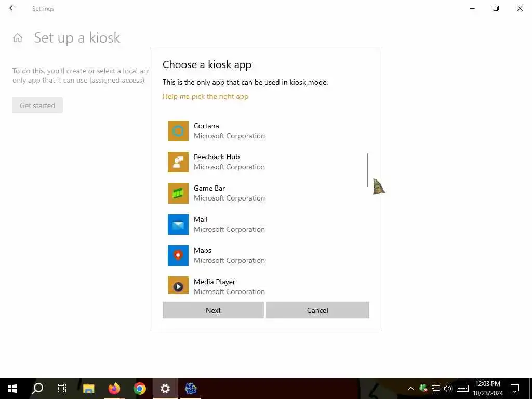
Task: Open the Help me pick the right app link
Action: point(206,96)
